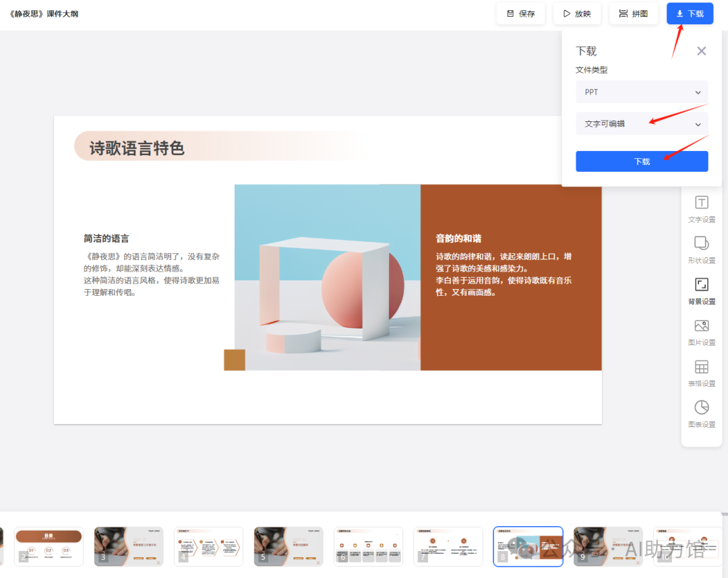The width and height of the screenshot is (728, 578).
Task: Select slide 8 thumbnail
Action: (528, 546)
